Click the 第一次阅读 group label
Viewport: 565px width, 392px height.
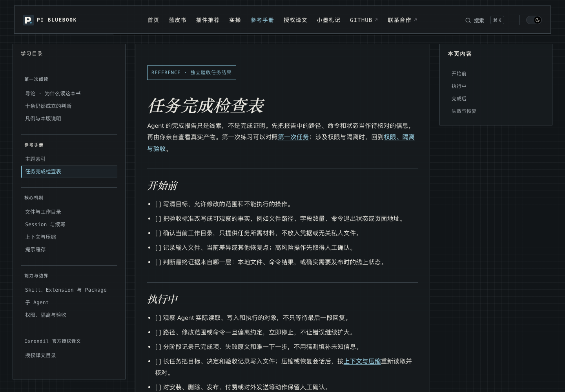(36, 79)
